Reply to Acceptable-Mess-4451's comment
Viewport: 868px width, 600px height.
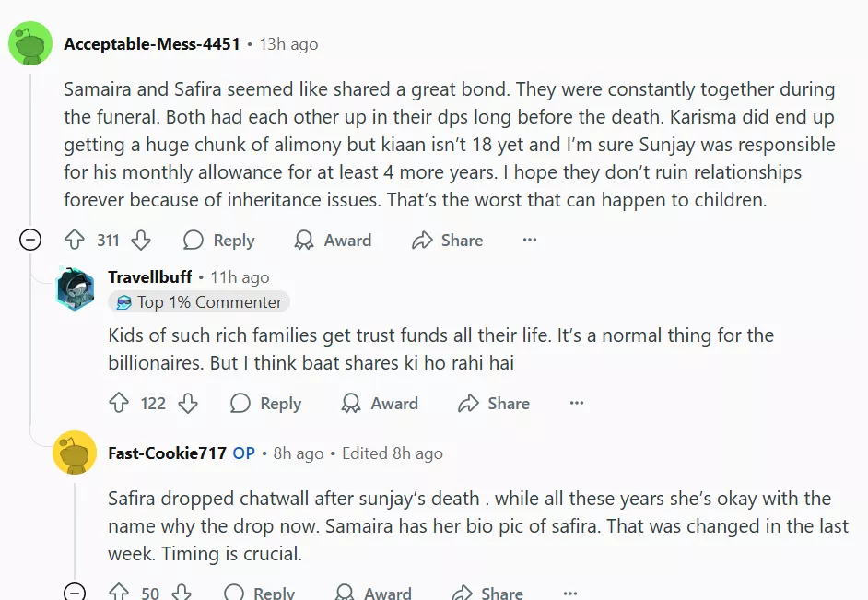click(219, 241)
